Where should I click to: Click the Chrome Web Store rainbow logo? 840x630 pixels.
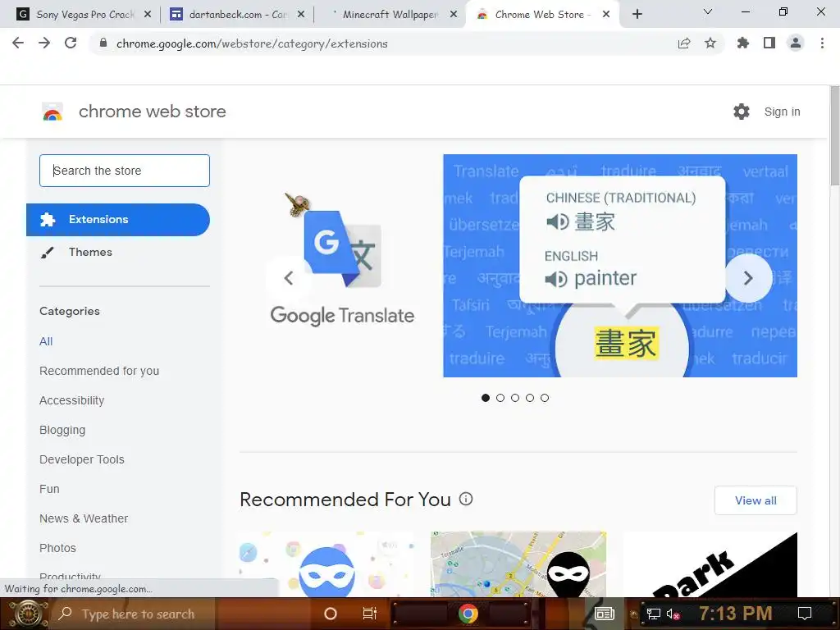(x=52, y=112)
